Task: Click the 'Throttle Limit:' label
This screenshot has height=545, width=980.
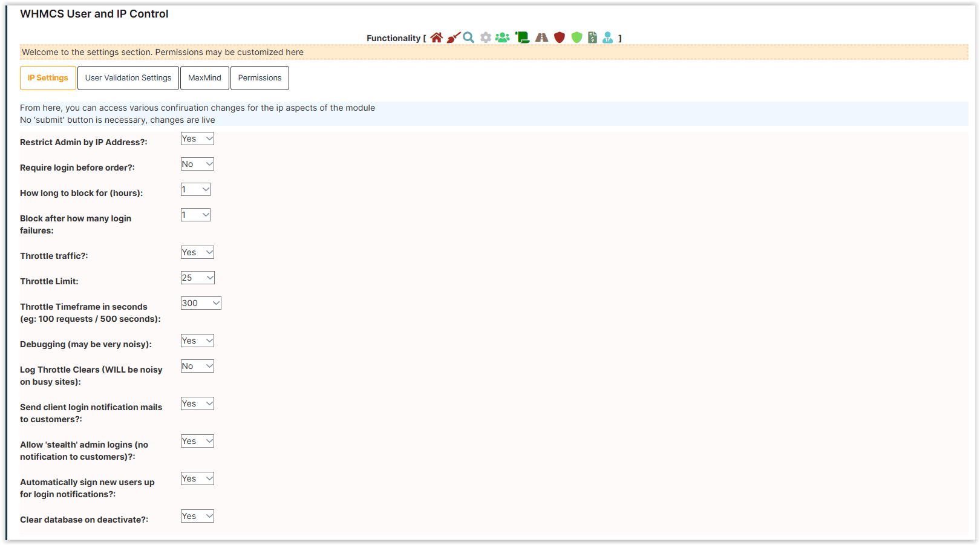Action: point(49,281)
